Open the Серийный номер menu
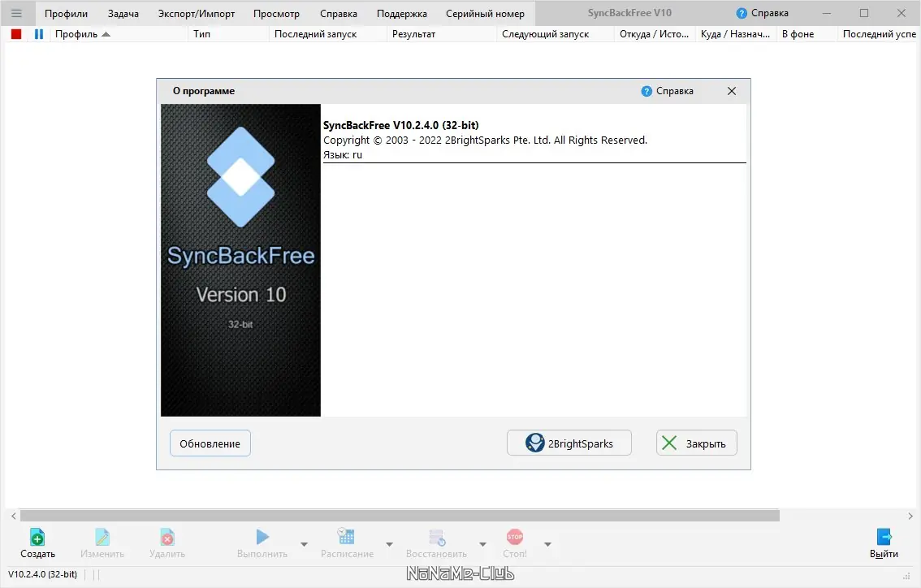This screenshot has height=588, width=921. (485, 14)
